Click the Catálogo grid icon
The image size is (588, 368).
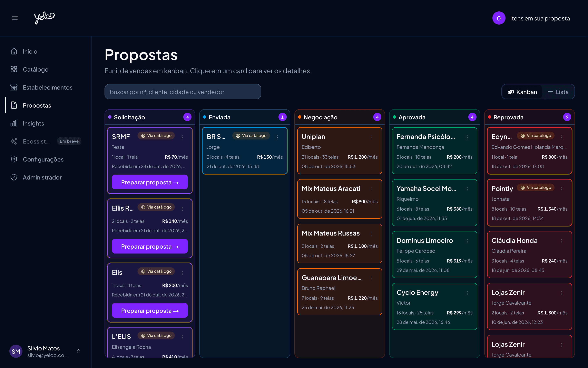tap(14, 69)
